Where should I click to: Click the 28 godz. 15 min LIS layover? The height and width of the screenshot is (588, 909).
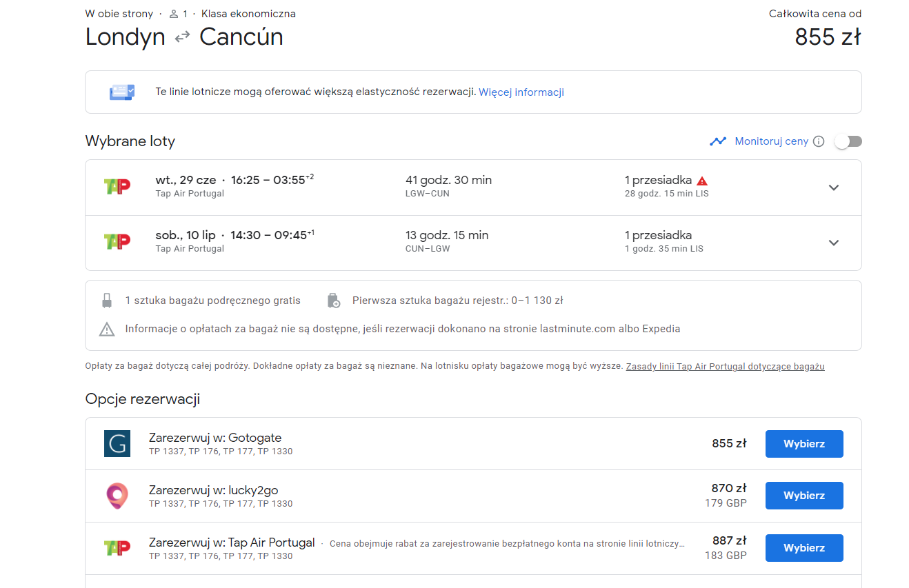(667, 194)
